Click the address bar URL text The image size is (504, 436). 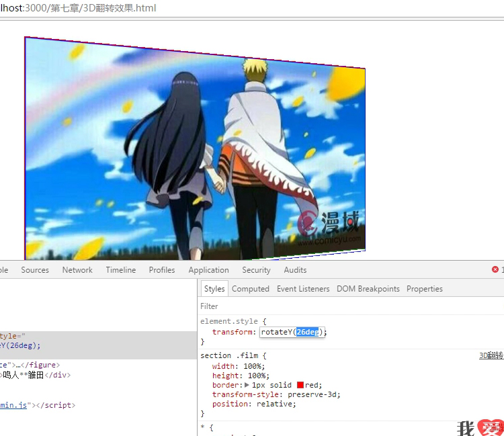tap(78, 7)
